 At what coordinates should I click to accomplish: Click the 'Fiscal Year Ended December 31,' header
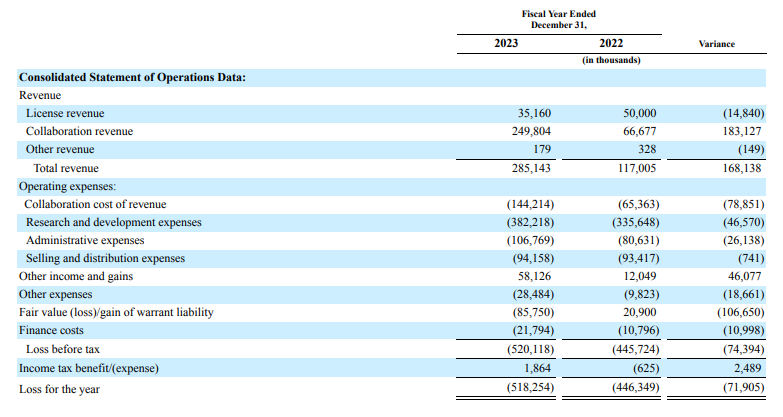tap(559, 19)
